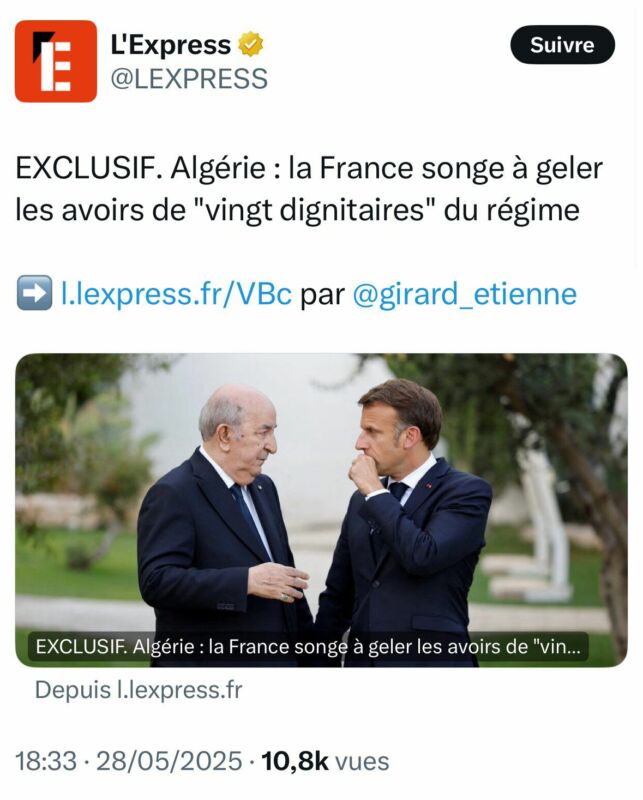The image size is (643, 800).
Task: Click the gold verified badge
Action: click(251, 44)
